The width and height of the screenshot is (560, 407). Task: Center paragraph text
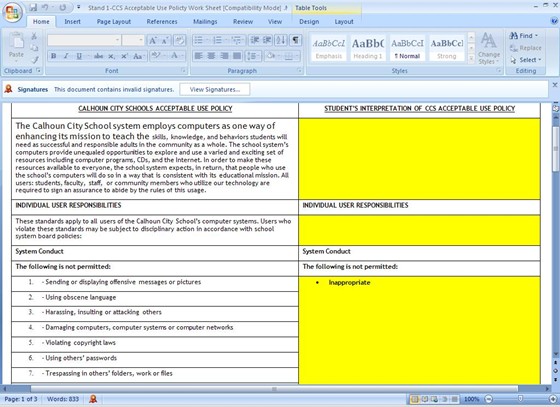coord(211,56)
